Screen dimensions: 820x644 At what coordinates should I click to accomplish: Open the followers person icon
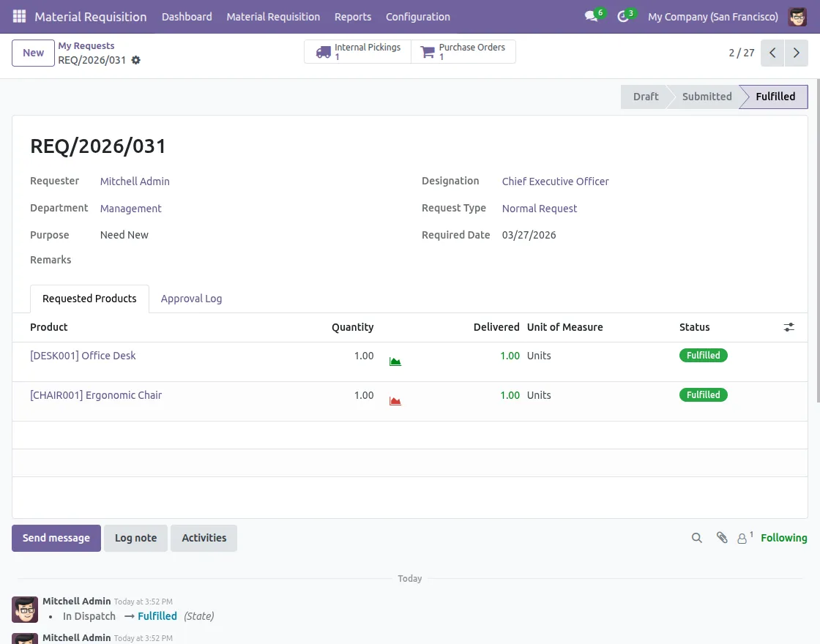tap(743, 538)
